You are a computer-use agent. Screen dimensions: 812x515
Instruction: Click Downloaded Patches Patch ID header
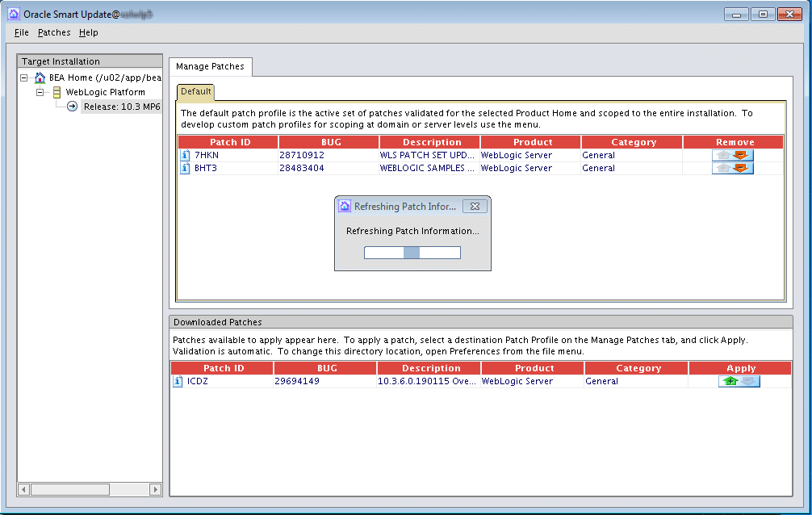pos(224,368)
